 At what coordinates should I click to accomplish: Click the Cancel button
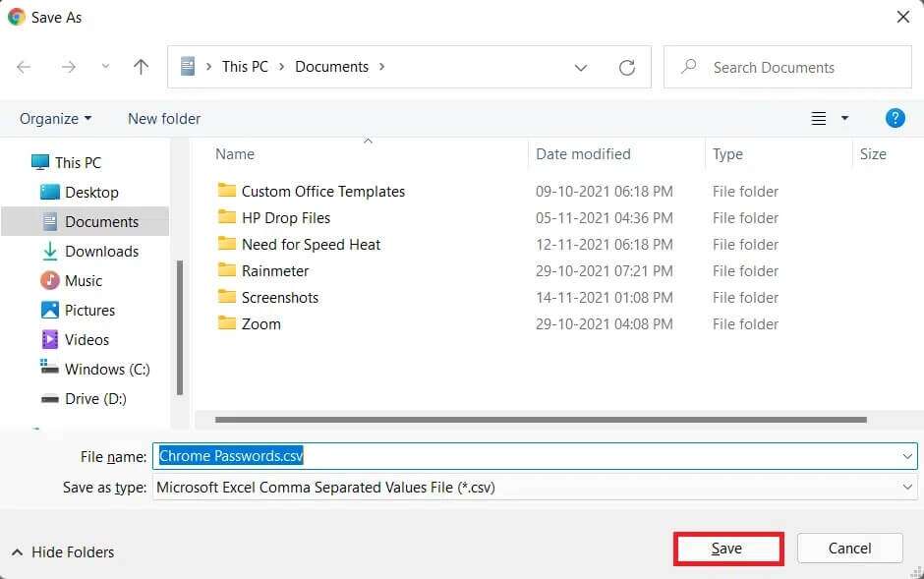(849, 549)
